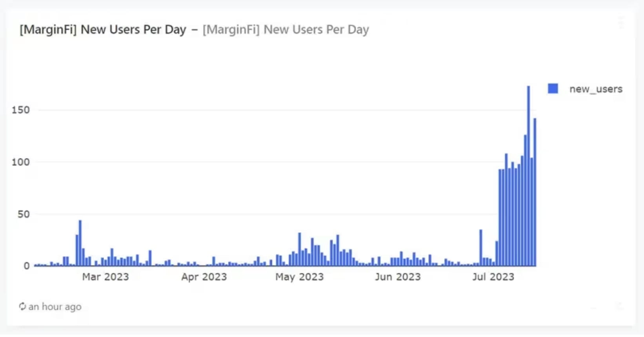Select the tallest bar in July 2023

[x=528, y=176]
